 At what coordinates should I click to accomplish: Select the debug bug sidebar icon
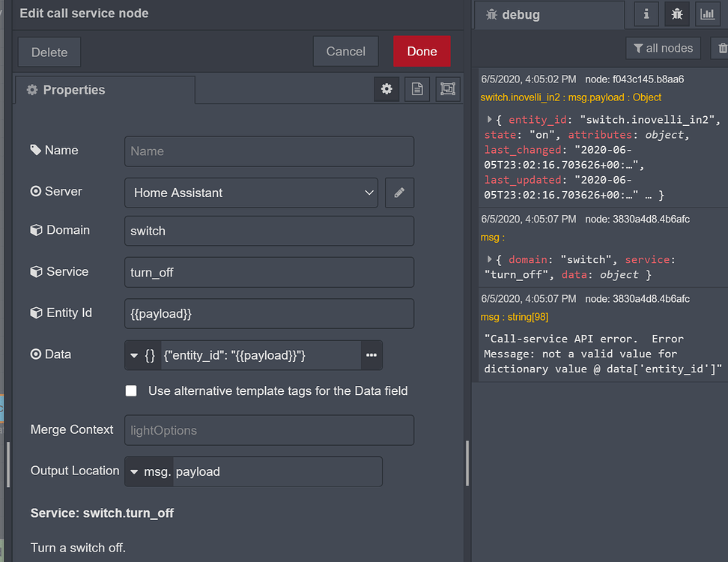pos(676,14)
